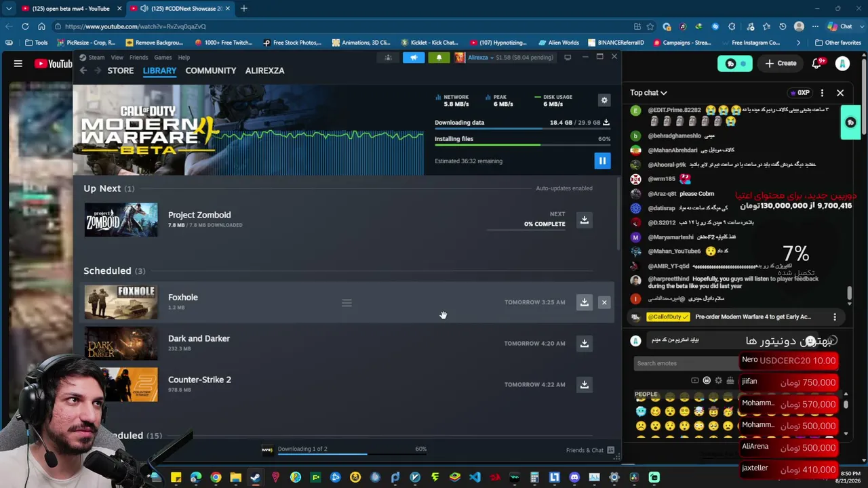Open the Foxhole game thumbnail
The width and height of the screenshot is (868, 488).
click(x=121, y=302)
